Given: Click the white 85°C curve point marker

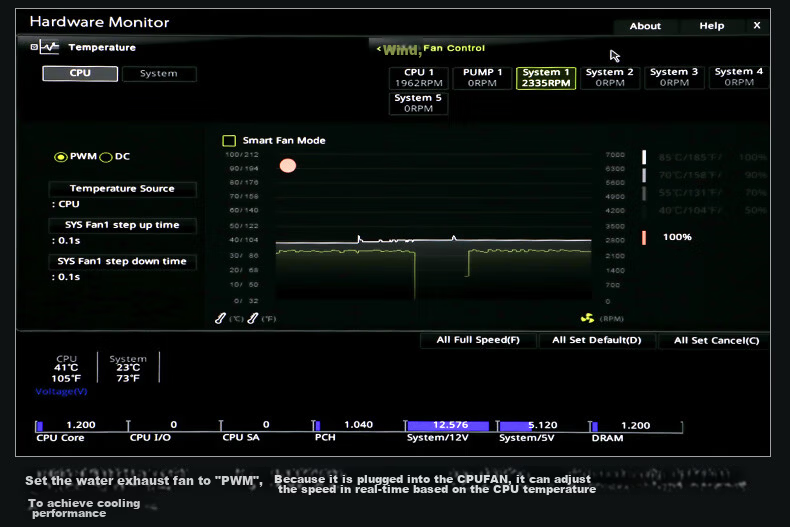Looking at the screenshot, I should pos(644,157).
